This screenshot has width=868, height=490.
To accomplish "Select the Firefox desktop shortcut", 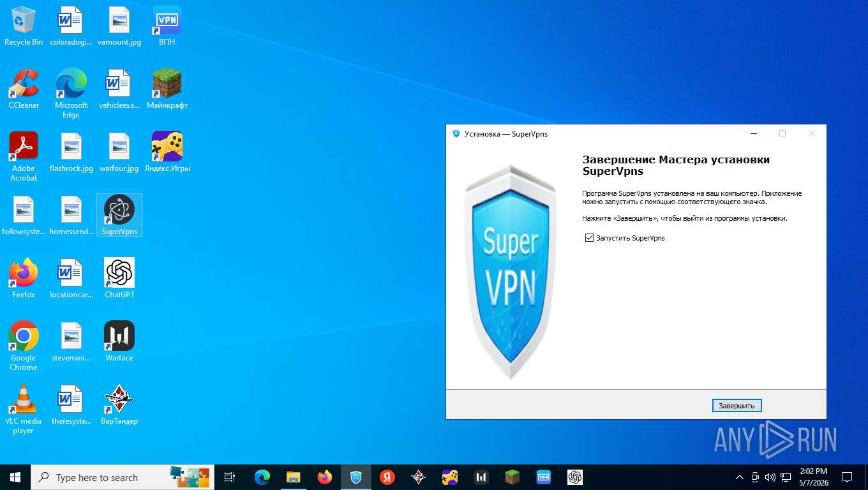I will tap(24, 279).
